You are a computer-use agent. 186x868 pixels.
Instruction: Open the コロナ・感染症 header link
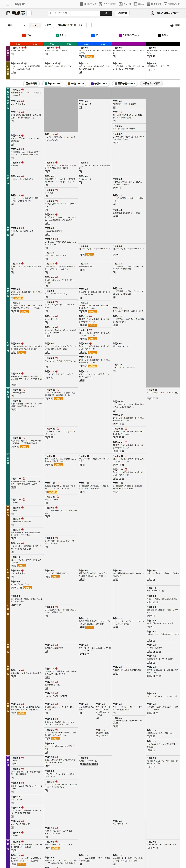[x=107, y=4]
